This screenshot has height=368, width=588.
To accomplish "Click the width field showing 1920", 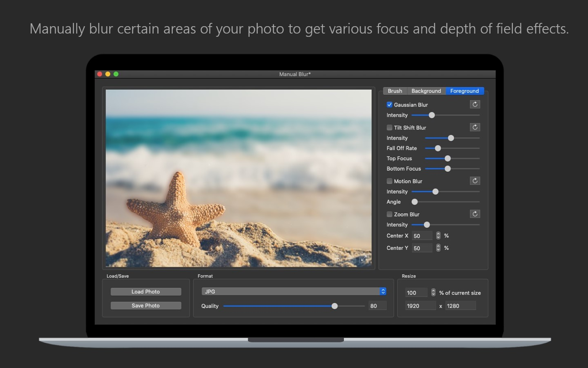I will [x=420, y=306].
